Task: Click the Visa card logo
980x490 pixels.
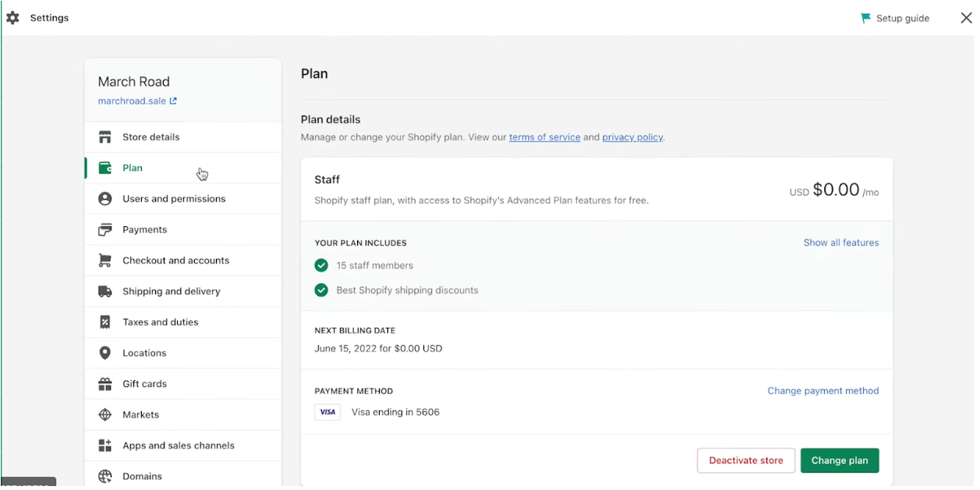Action: [327, 412]
